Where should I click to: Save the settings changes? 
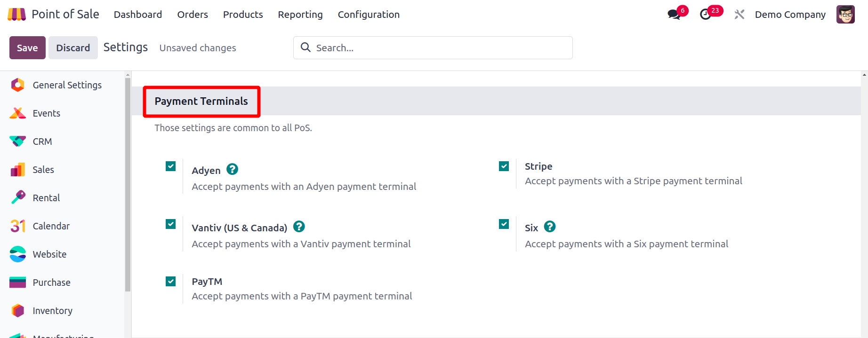click(x=27, y=47)
